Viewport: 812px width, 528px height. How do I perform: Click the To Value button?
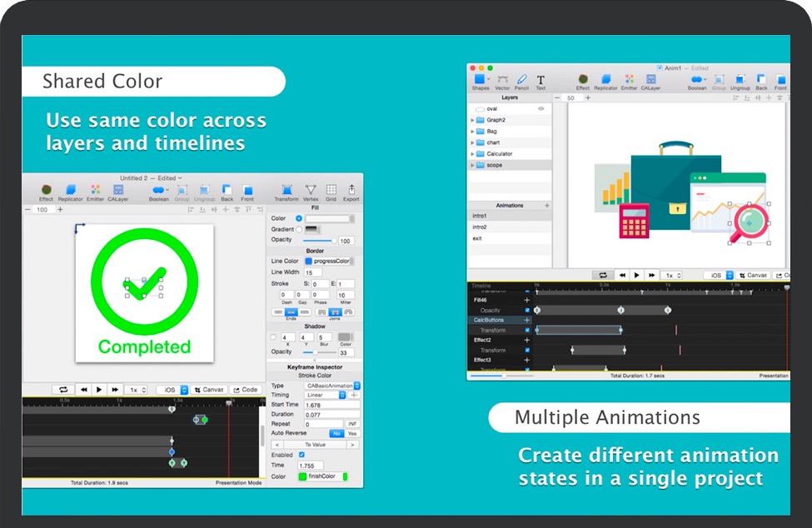[315, 445]
